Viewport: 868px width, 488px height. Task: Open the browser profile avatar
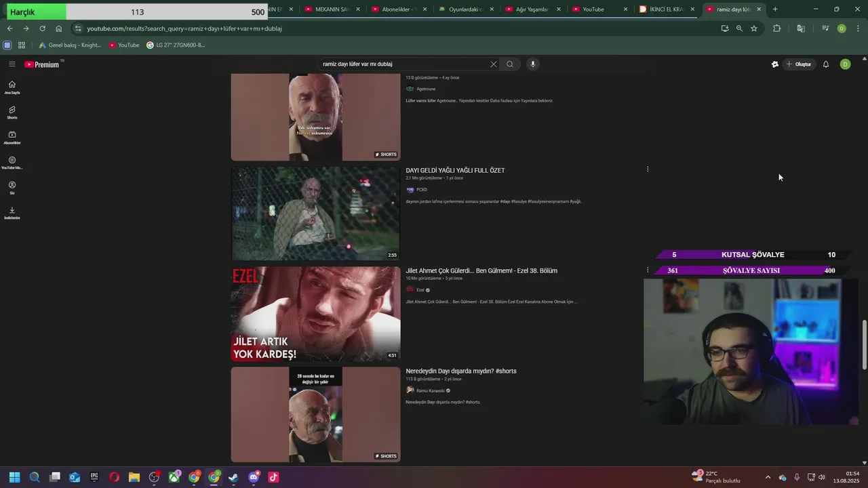(x=842, y=28)
